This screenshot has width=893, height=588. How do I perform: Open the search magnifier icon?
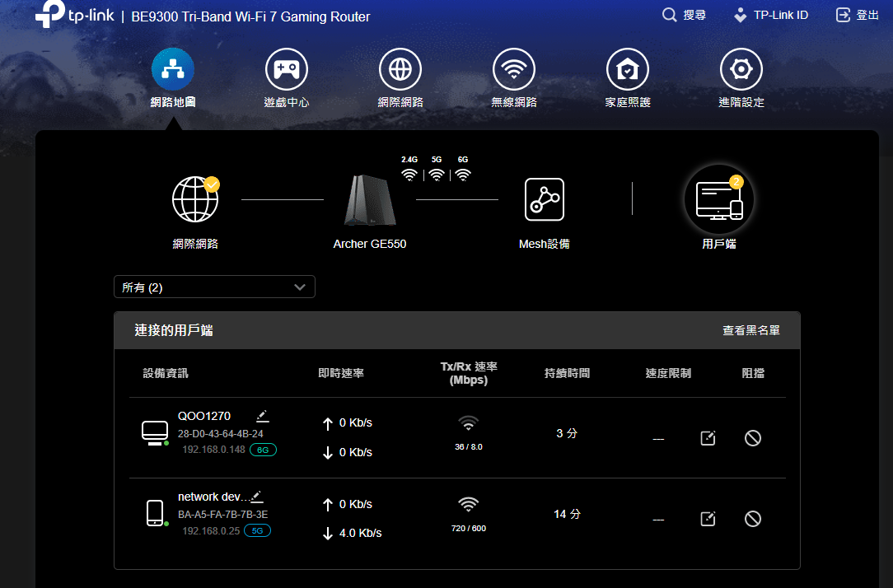[669, 15]
